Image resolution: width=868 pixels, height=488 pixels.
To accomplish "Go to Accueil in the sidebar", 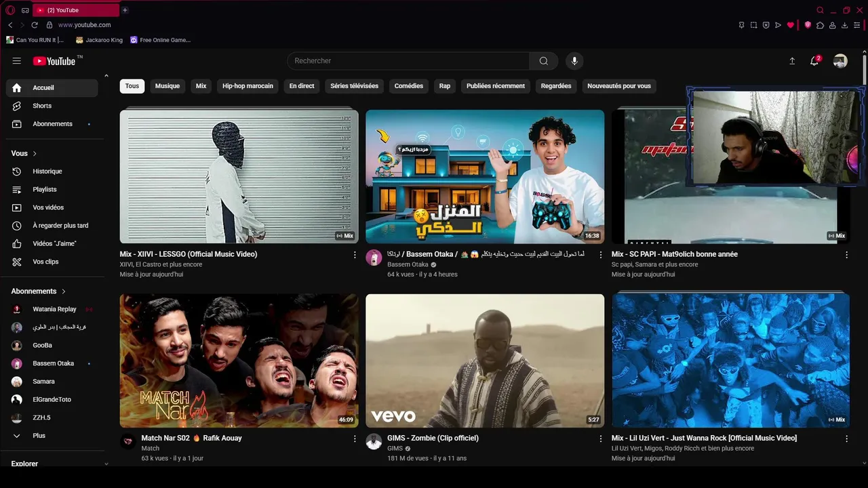I will point(52,87).
